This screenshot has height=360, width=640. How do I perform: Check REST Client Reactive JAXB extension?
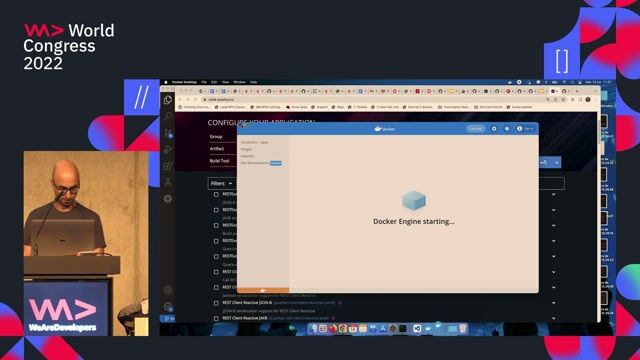click(x=216, y=318)
